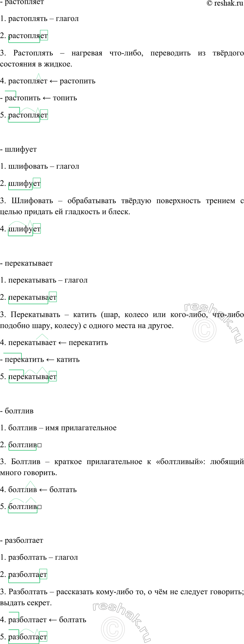This screenshot has width=244, height=644.
Task: Click the '© reshak.ru' copyright text
Action: [225, 3]
